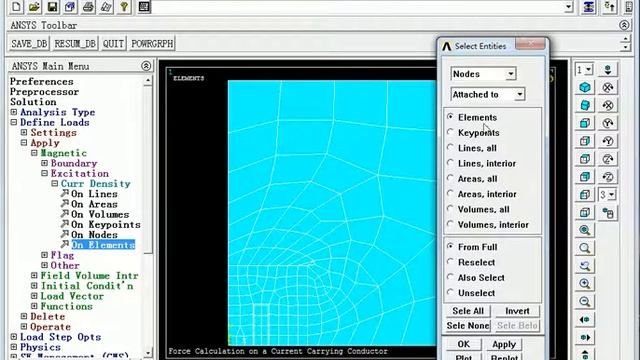Expand the Settings tree node
Viewport: 640px width, 360px height.
[x=24, y=132]
